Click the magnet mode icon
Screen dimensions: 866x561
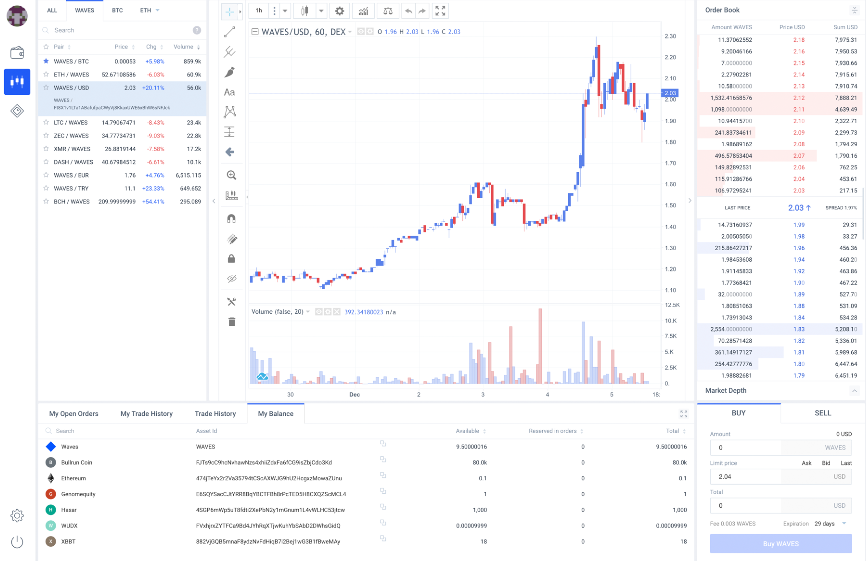pyautogui.click(x=231, y=217)
